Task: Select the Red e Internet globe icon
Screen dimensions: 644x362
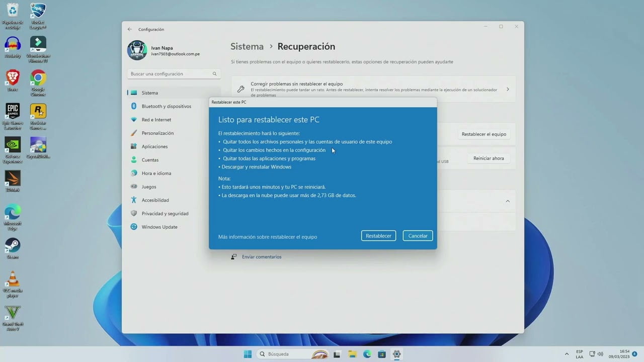Action: (x=134, y=120)
